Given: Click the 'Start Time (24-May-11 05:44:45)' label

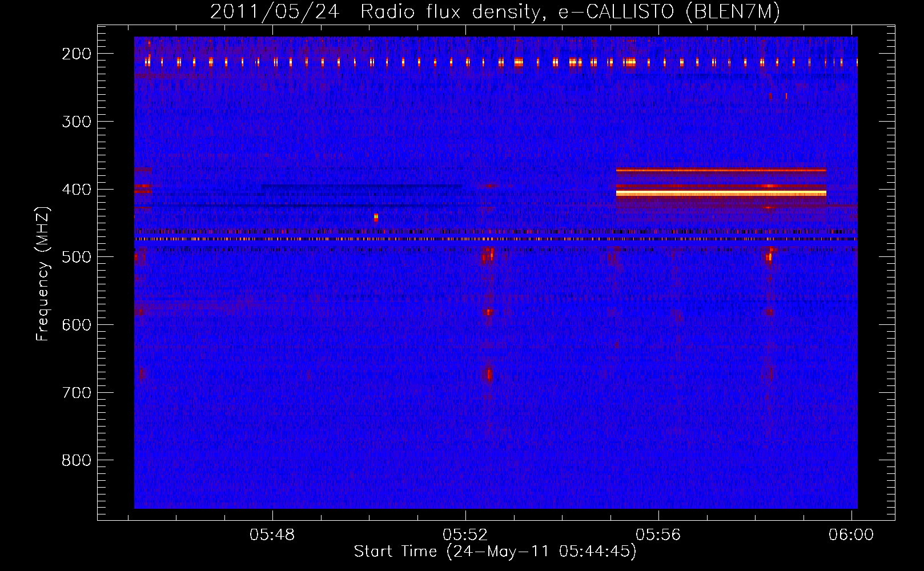Looking at the screenshot, I should pos(495,552).
